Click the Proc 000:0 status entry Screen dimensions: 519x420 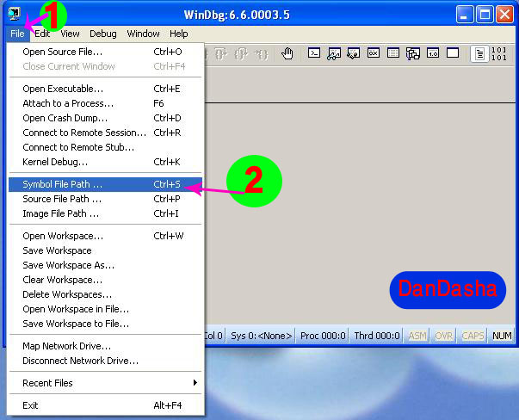point(323,336)
